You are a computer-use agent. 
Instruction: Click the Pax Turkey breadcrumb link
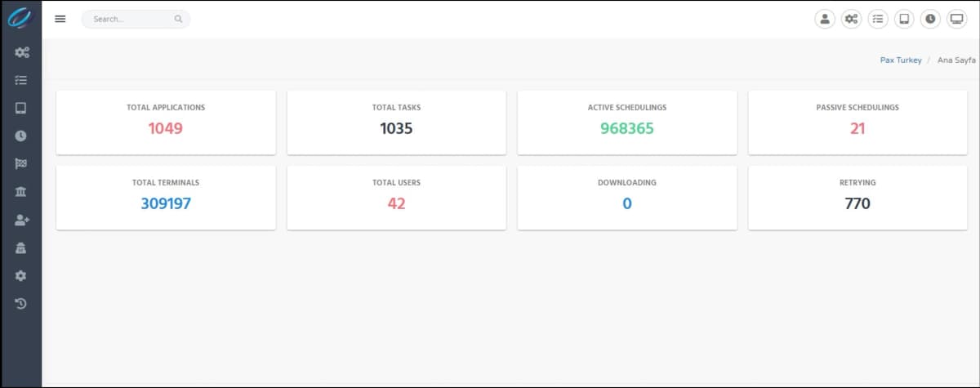901,60
